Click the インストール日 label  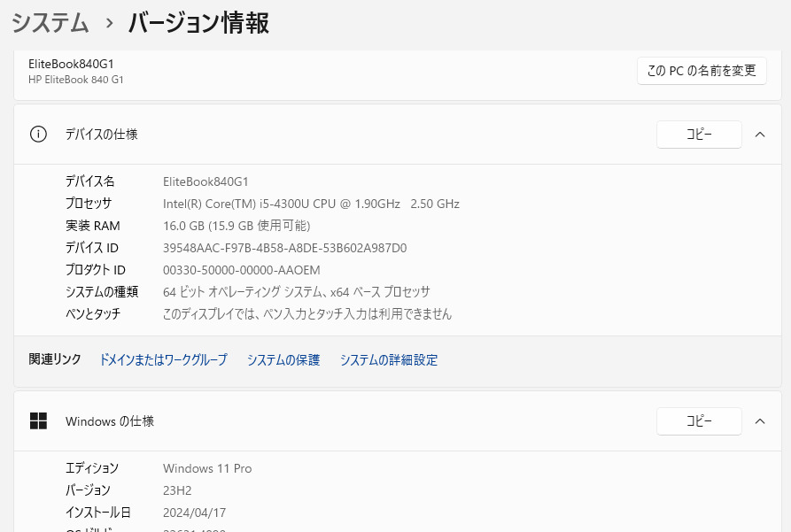98,513
